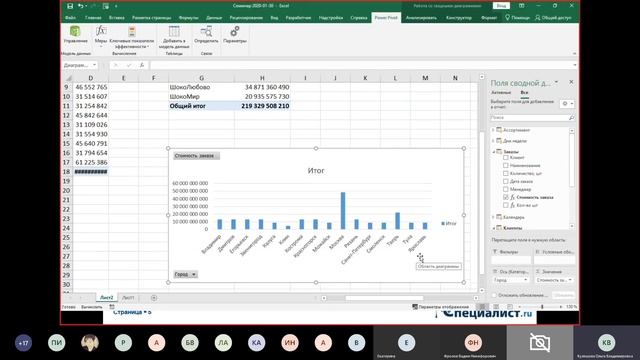Select the Общий итог cell
The width and height of the screenshot is (640, 360).
pos(201,106)
